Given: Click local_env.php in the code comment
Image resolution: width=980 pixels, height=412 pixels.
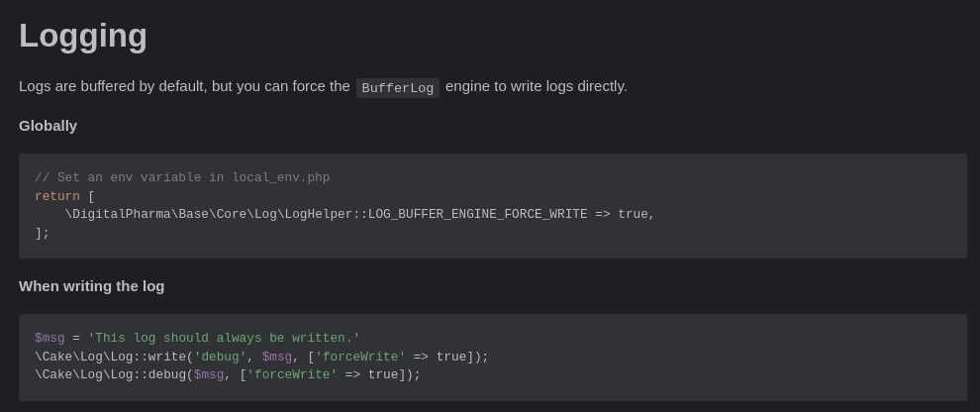Looking at the screenshot, I should coord(280,178).
